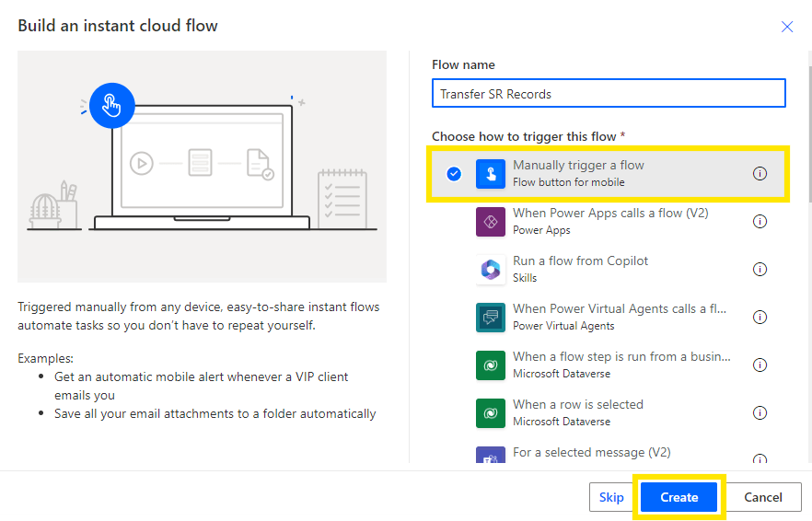
Task: Open info for Manually trigger a flow
Action: pos(760,173)
